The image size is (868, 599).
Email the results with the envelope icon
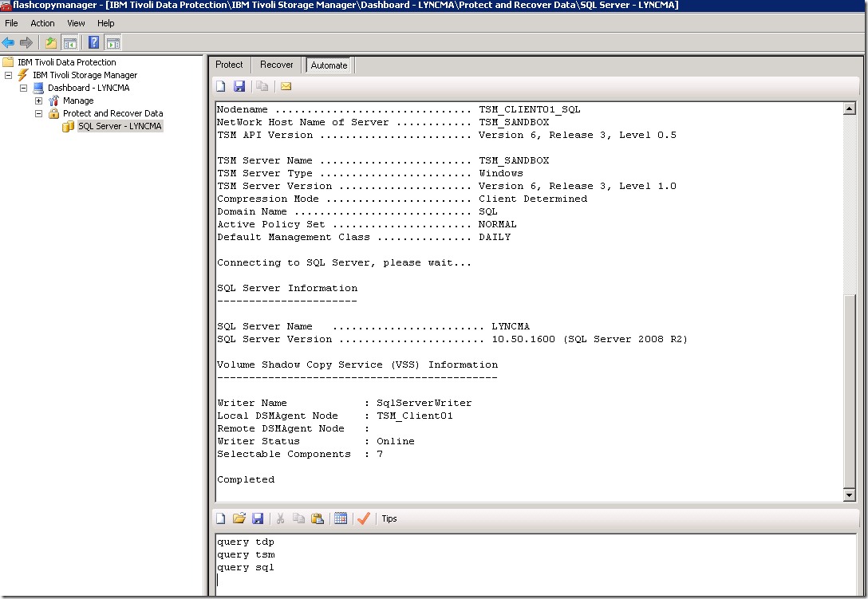click(286, 86)
